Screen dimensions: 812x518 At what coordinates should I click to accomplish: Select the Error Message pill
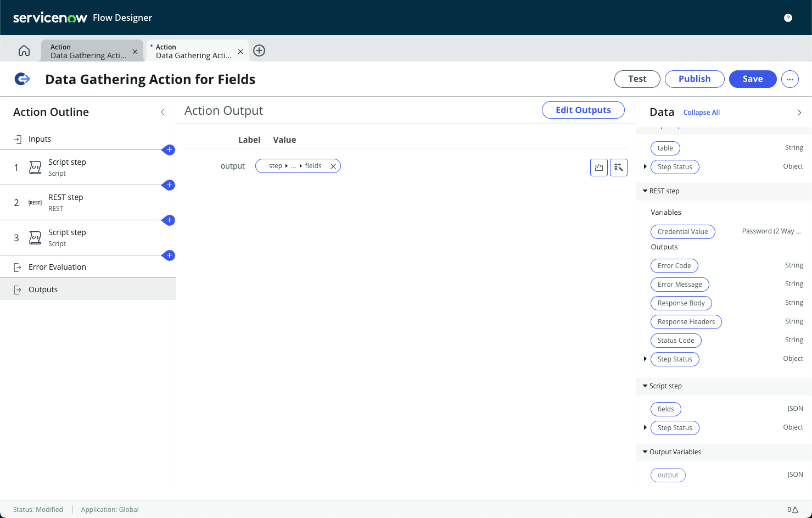(x=680, y=285)
